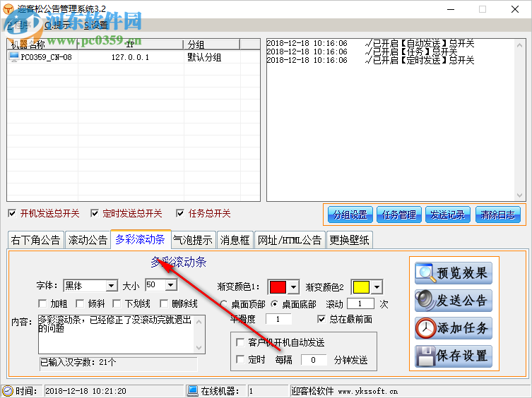This screenshot has width=532, height=398.
Task: Enable 下划线 underline checkbox
Action: (117, 303)
